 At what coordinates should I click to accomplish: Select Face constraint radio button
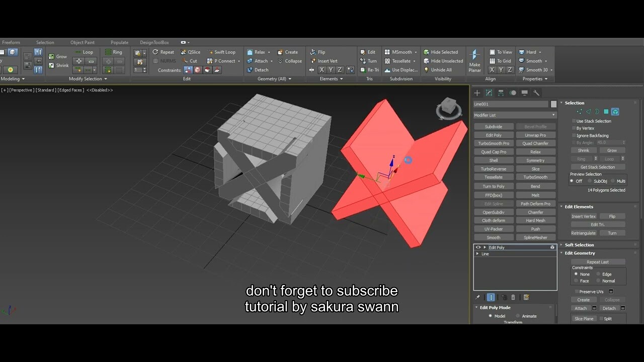(576, 281)
